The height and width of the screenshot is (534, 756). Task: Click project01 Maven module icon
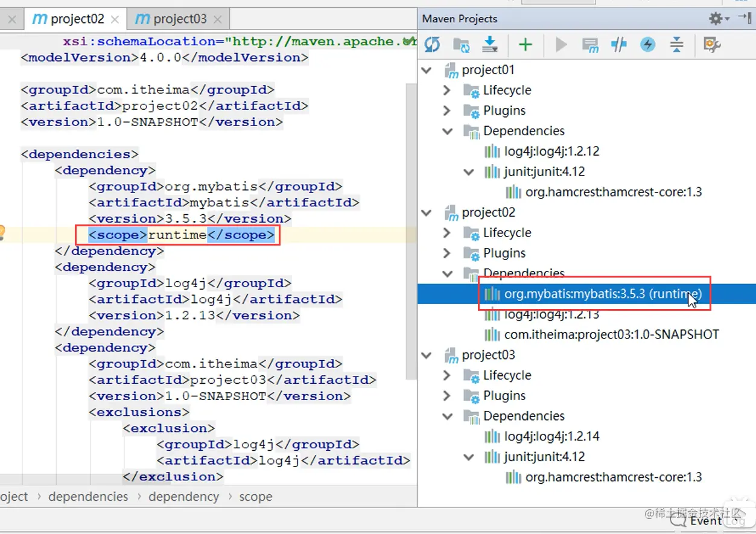coord(452,71)
